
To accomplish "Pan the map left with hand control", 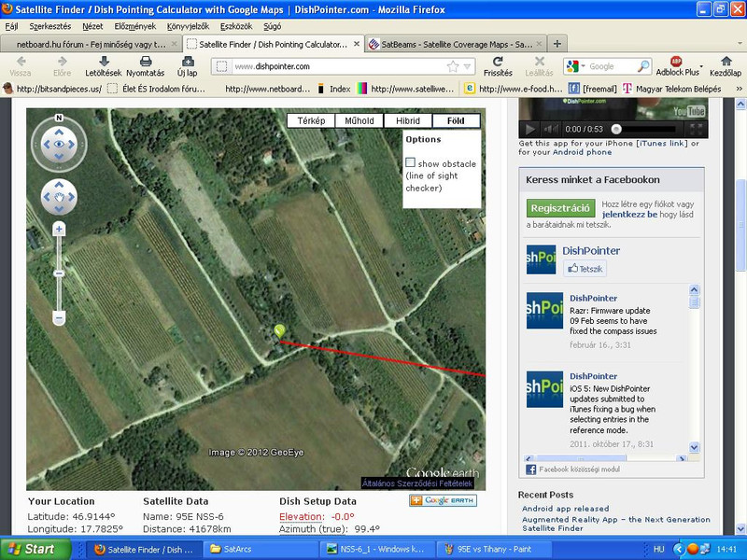I will pos(47,197).
